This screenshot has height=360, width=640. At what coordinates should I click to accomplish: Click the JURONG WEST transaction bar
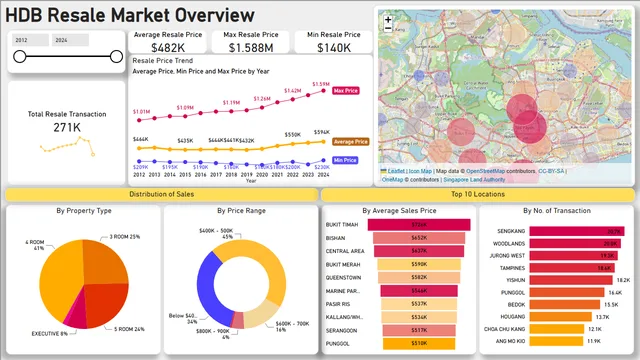(x=573, y=256)
